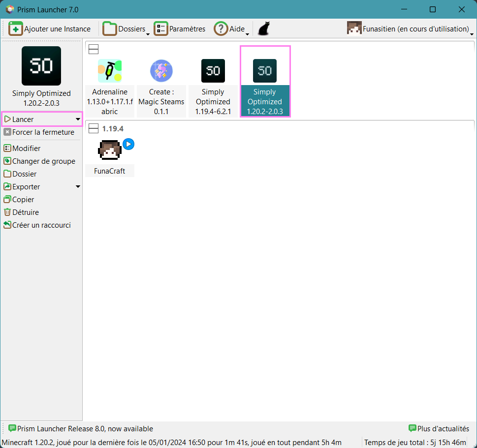Click the Adrenaline 1.13.0+1.17.1.fabric label

[x=110, y=101]
